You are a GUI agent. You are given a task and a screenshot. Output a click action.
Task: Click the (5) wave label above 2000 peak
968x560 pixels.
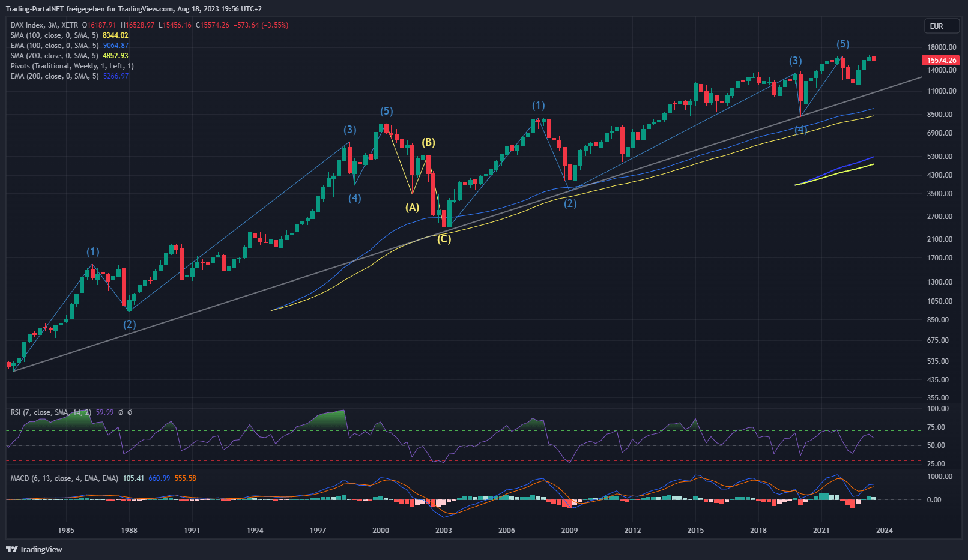[x=386, y=112]
